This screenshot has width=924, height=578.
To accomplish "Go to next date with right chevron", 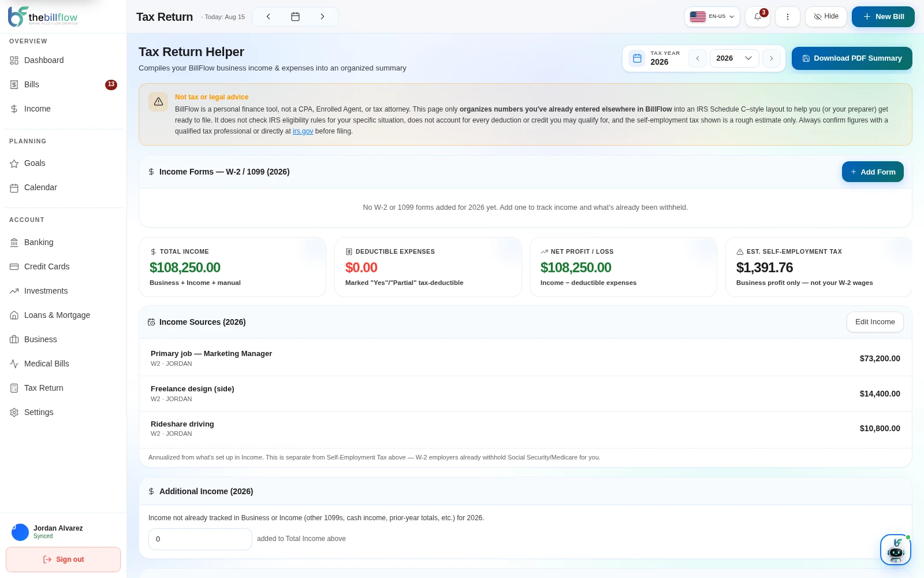I will 322,17.
